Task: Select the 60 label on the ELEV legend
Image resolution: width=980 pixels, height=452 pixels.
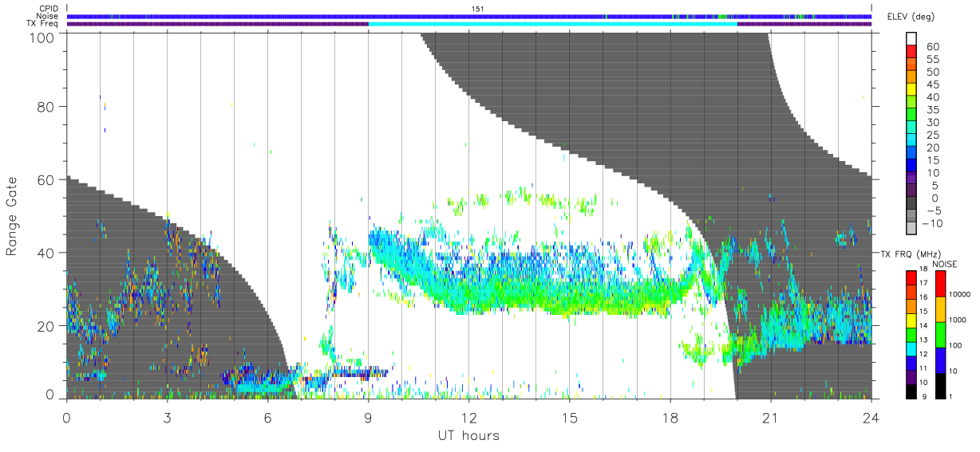Action: (932, 47)
